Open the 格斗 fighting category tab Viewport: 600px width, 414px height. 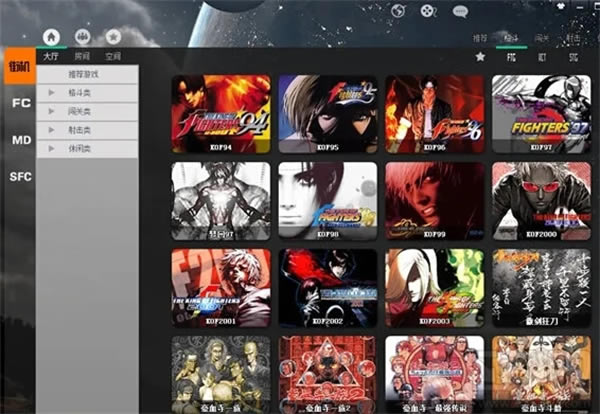tap(511, 38)
